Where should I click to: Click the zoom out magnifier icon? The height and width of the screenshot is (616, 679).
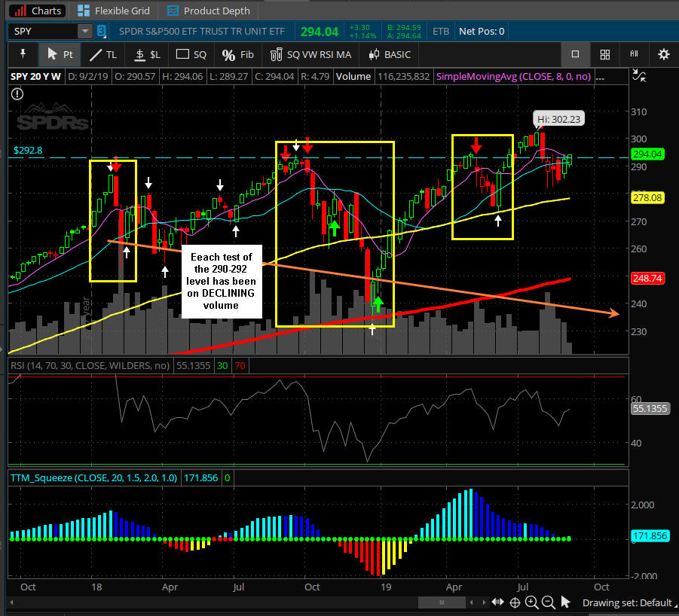click(548, 602)
